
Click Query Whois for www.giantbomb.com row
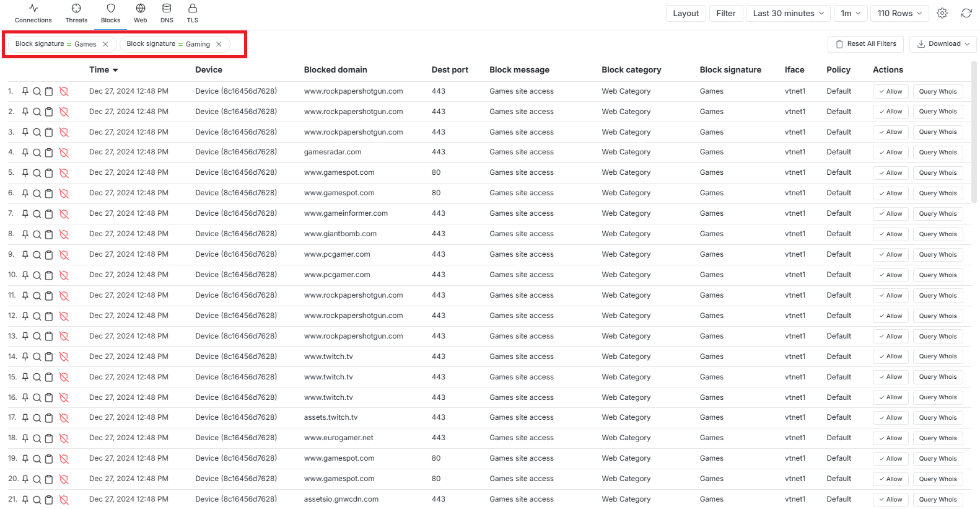coord(938,234)
